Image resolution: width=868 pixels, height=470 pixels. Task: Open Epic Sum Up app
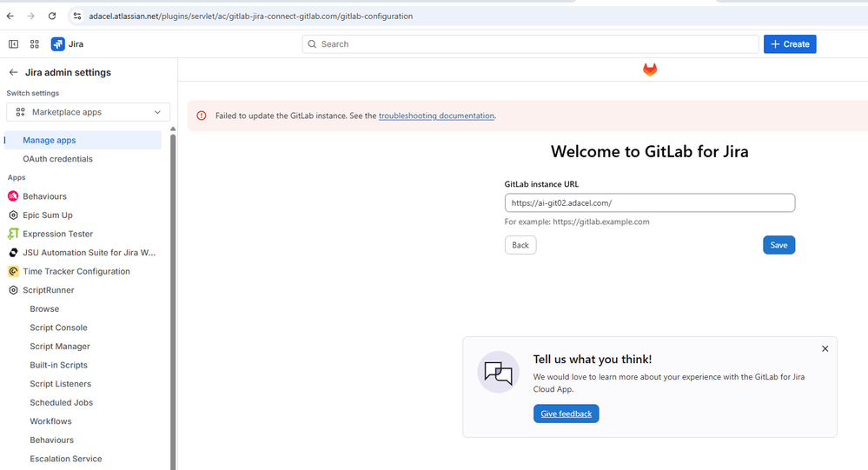(x=48, y=215)
